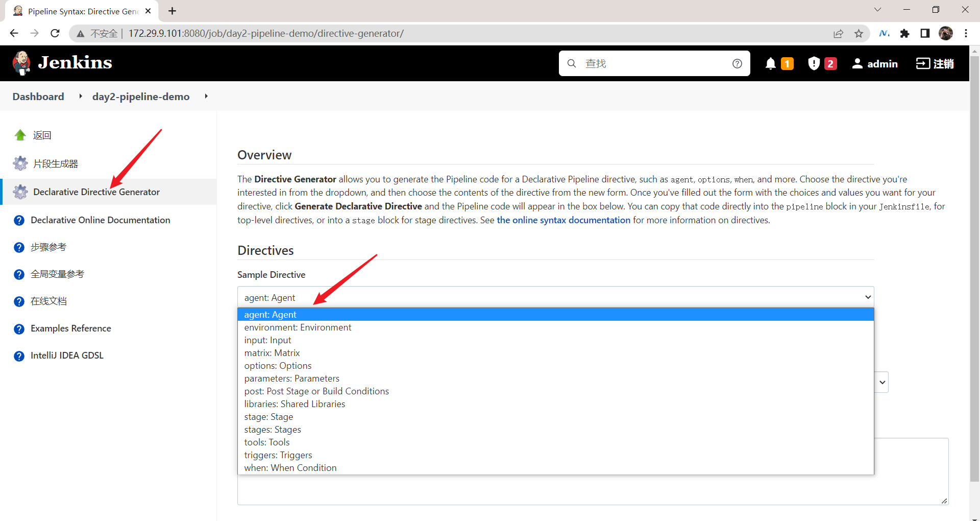Select stage: Stage option
The image size is (980, 521).
point(555,417)
